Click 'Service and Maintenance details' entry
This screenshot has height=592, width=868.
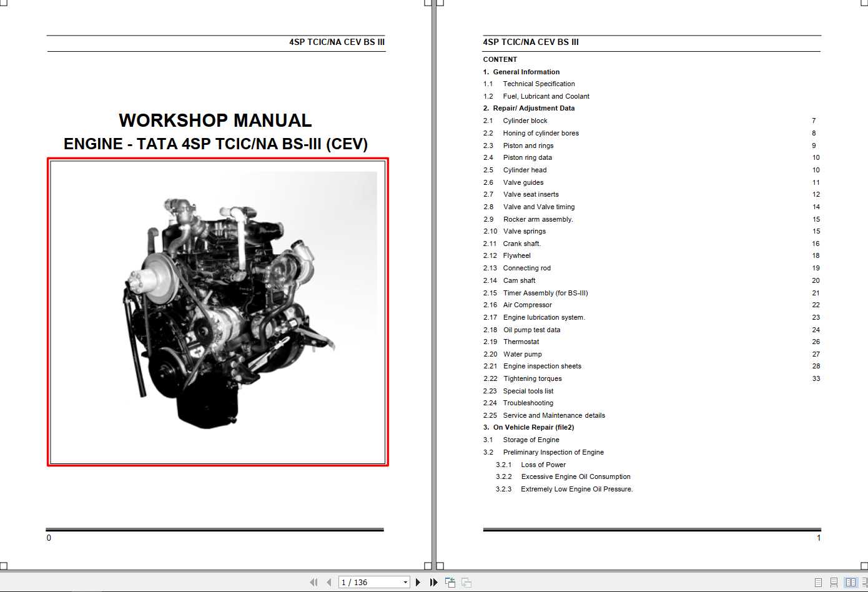point(554,415)
